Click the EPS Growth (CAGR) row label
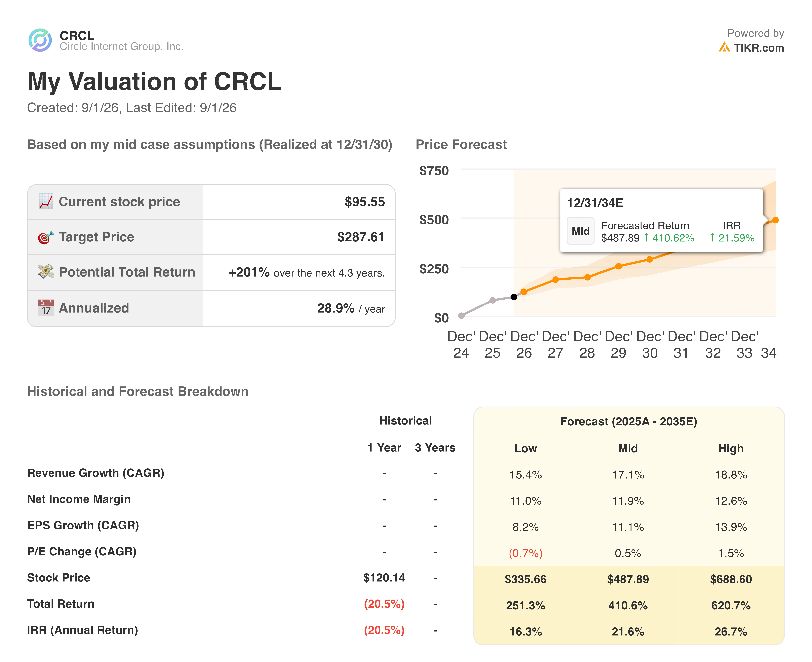The image size is (812, 662). pyautogui.click(x=83, y=526)
